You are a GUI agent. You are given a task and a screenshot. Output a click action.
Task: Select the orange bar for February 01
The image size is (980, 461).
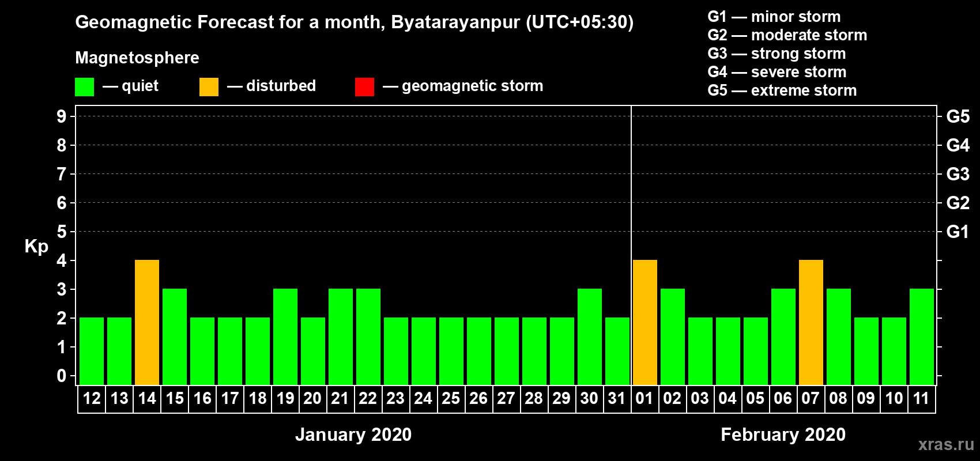(x=645, y=322)
